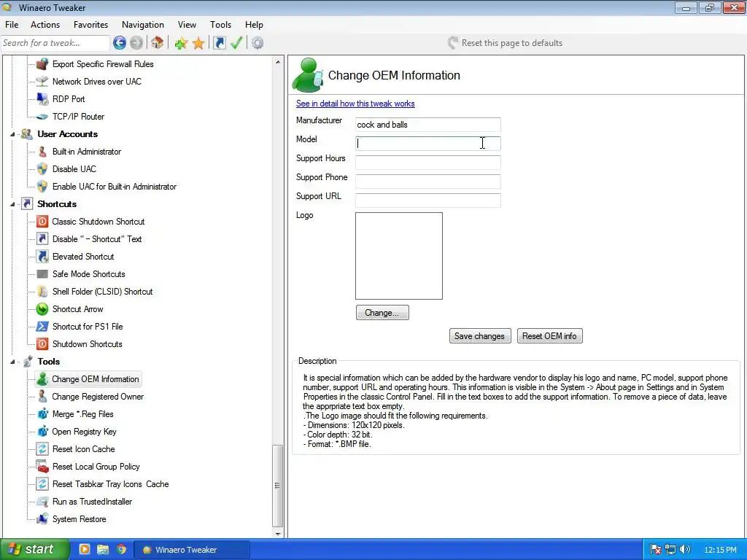Click the volume speaker tray icon

point(684,550)
